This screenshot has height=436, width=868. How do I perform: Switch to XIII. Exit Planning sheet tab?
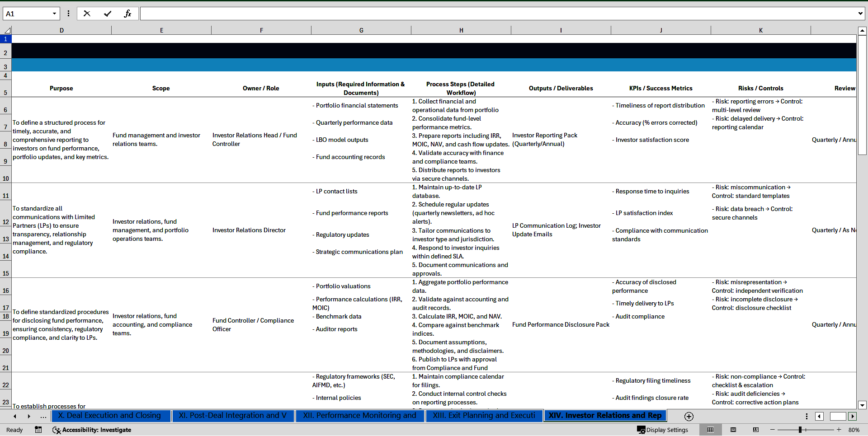click(x=484, y=416)
